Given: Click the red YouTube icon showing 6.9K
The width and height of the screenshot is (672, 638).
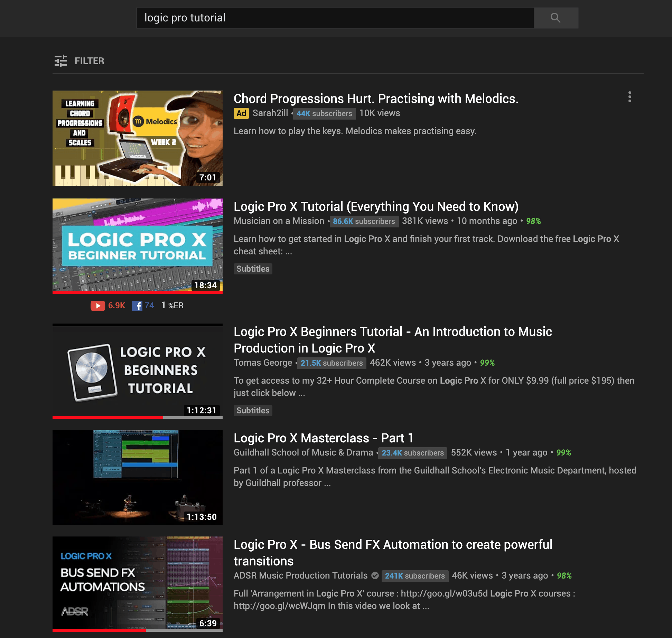Looking at the screenshot, I should [98, 306].
